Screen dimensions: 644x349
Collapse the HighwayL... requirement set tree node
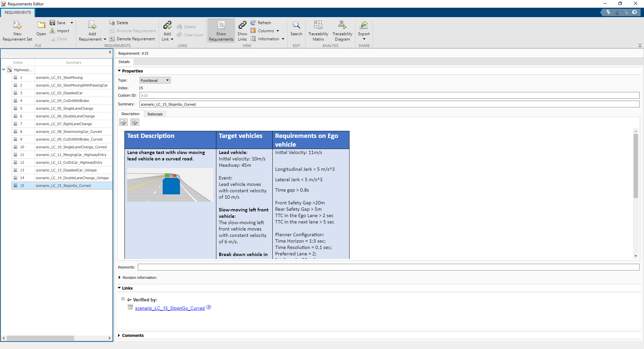[4, 70]
